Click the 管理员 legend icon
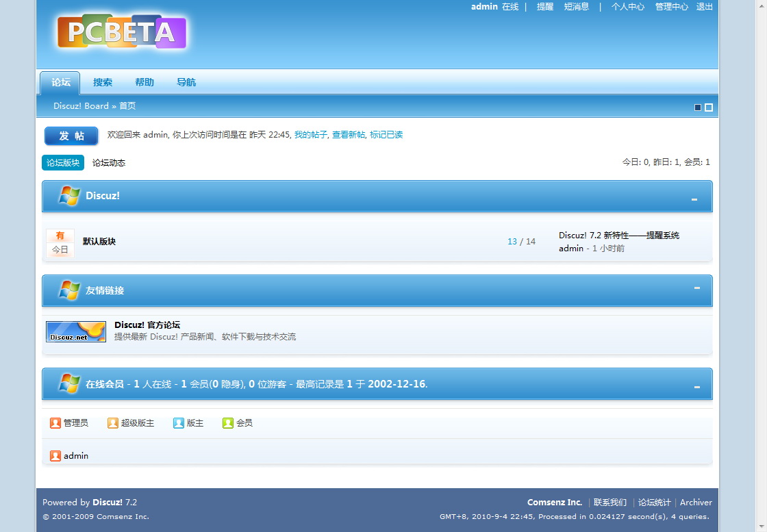Viewport: 767px width, 532px height. 55,423
